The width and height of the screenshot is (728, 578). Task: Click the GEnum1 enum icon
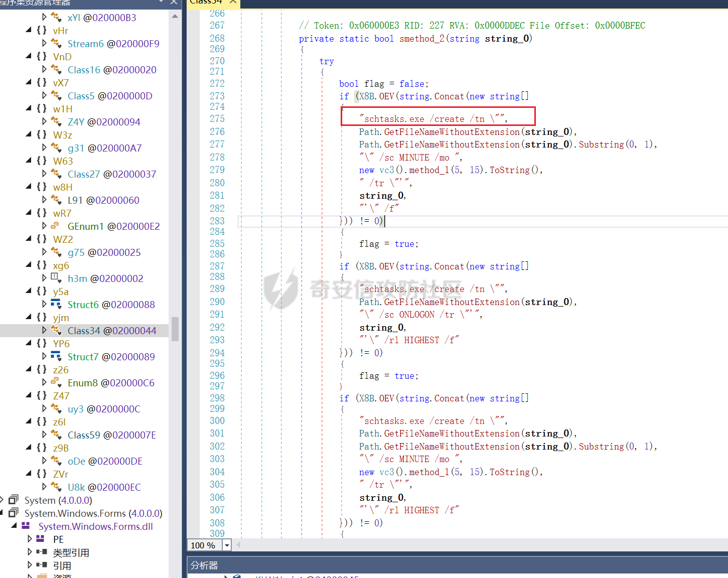coord(55,226)
